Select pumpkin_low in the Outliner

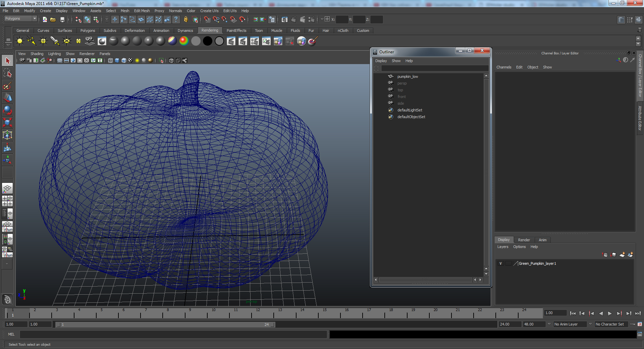click(x=408, y=77)
